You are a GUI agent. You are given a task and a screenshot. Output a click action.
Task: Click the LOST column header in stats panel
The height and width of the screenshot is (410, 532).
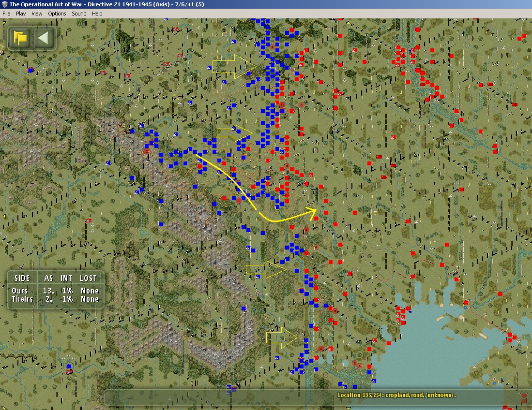click(x=89, y=278)
